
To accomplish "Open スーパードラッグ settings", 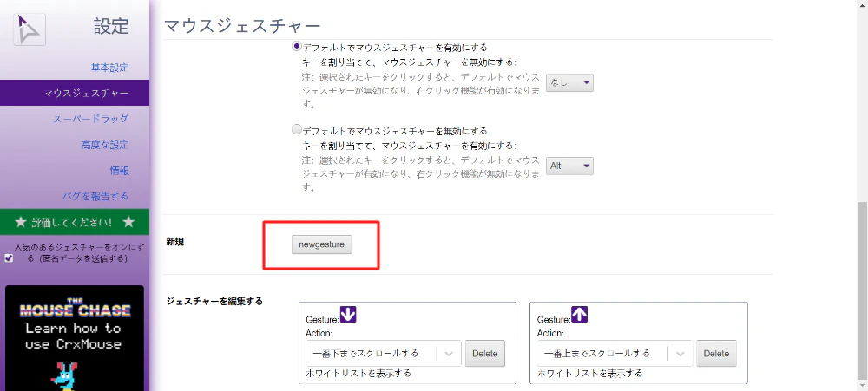I will (91, 119).
